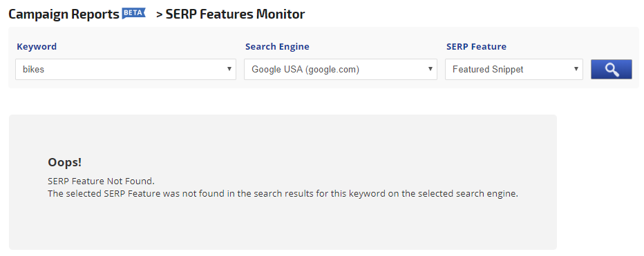Open the Featured Snippet selector

pyautogui.click(x=514, y=69)
